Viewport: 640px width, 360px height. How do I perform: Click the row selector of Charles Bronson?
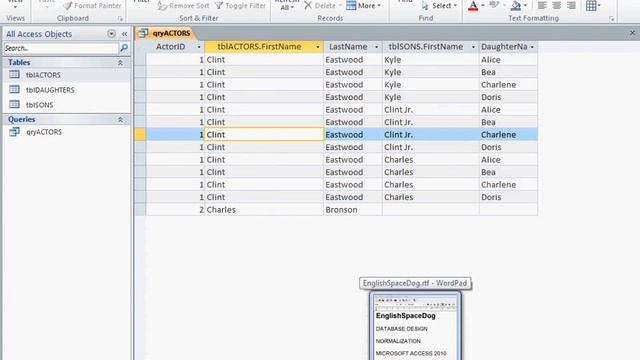[x=140, y=209]
